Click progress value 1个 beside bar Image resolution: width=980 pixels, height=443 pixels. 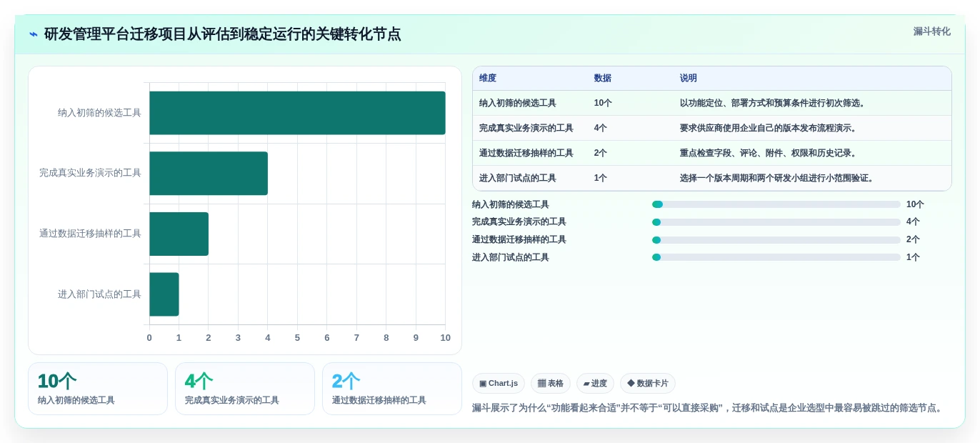913,257
